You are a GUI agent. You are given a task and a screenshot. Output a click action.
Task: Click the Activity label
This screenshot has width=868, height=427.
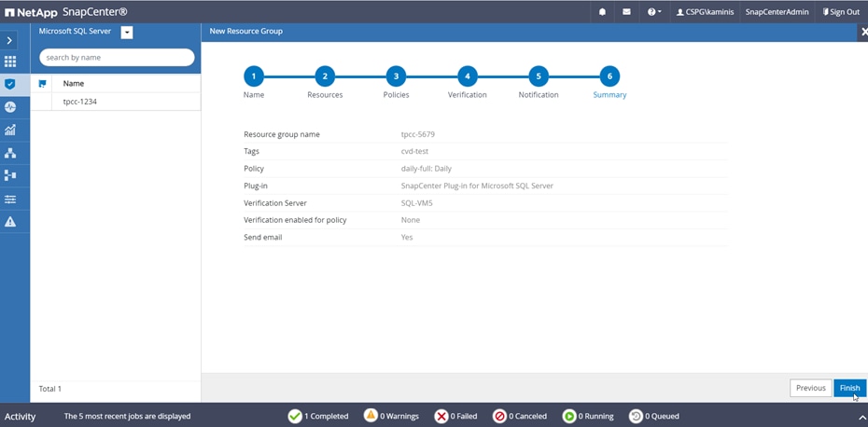[x=20, y=417]
